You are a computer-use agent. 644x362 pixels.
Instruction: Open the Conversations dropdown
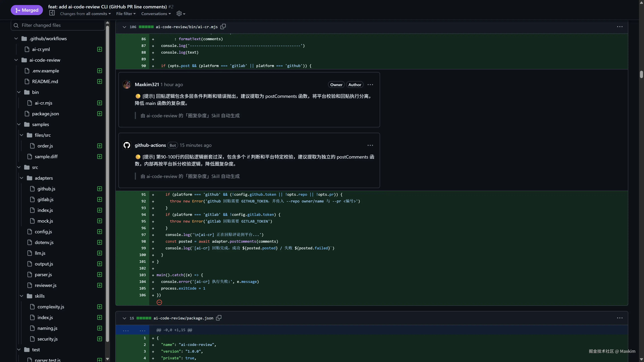pyautogui.click(x=156, y=14)
